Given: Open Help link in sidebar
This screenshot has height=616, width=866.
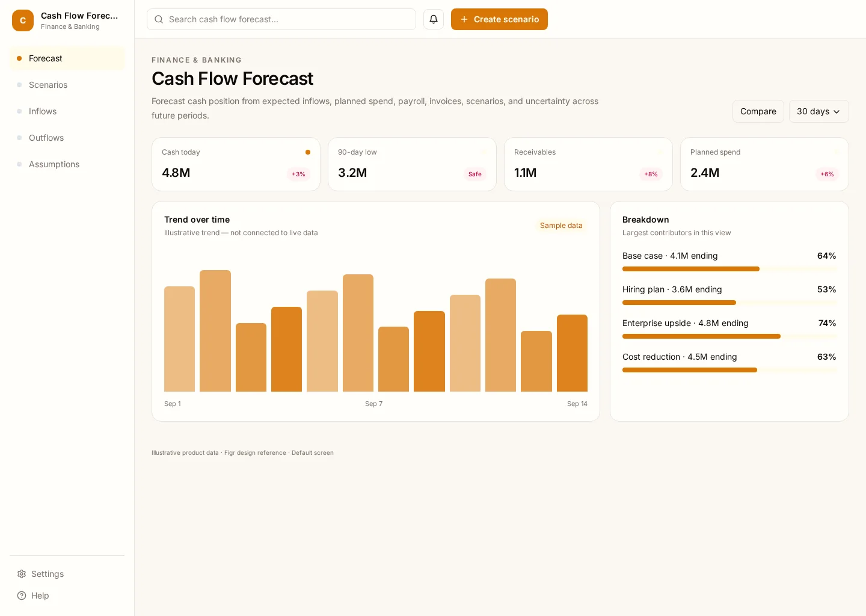Looking at the screenshot, I should point(67,596).
